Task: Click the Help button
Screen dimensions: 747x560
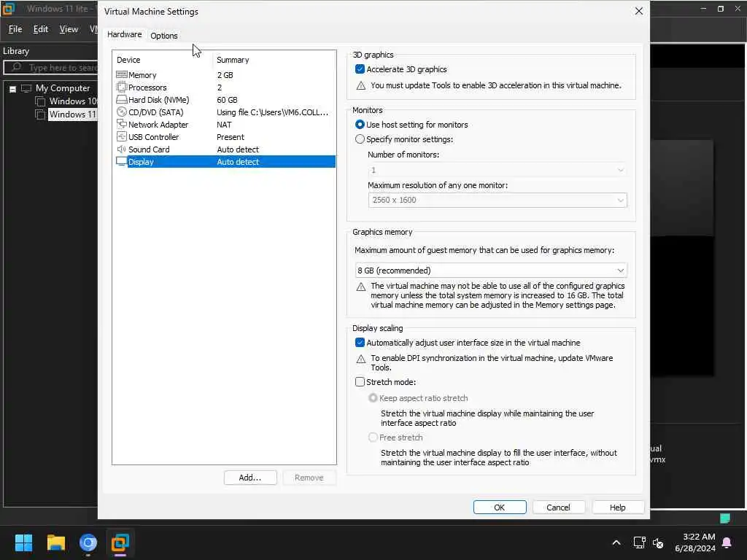Action: coord(617,507)
